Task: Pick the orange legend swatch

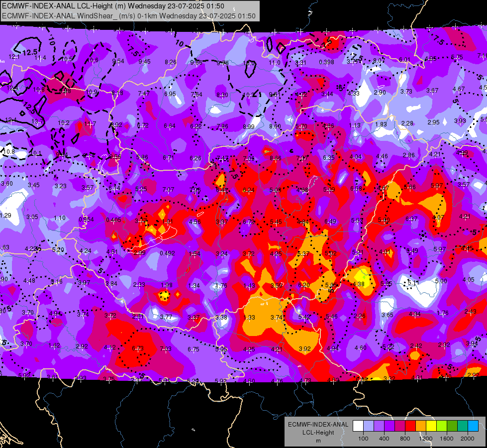Action: click(421, 426)
